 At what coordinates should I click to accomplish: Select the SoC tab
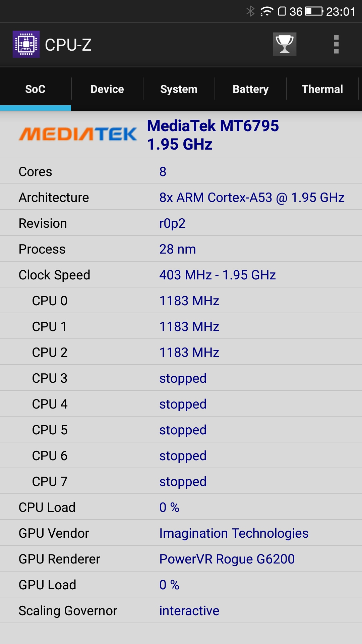pos(36,89)
